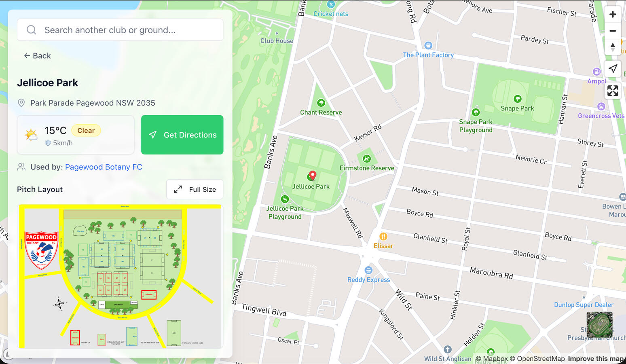Viewport: 626px width, 364px height.
Task: Click the search club or ground field
Action: click(120, 30)
